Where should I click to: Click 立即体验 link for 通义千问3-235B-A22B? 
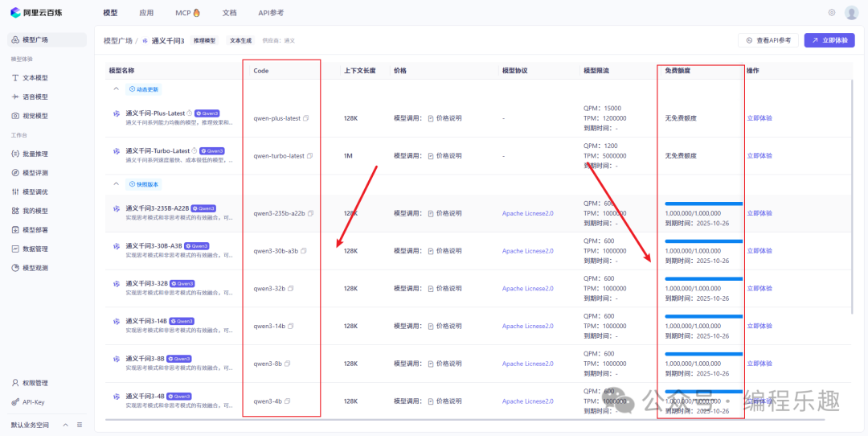(x=759, y=213)
